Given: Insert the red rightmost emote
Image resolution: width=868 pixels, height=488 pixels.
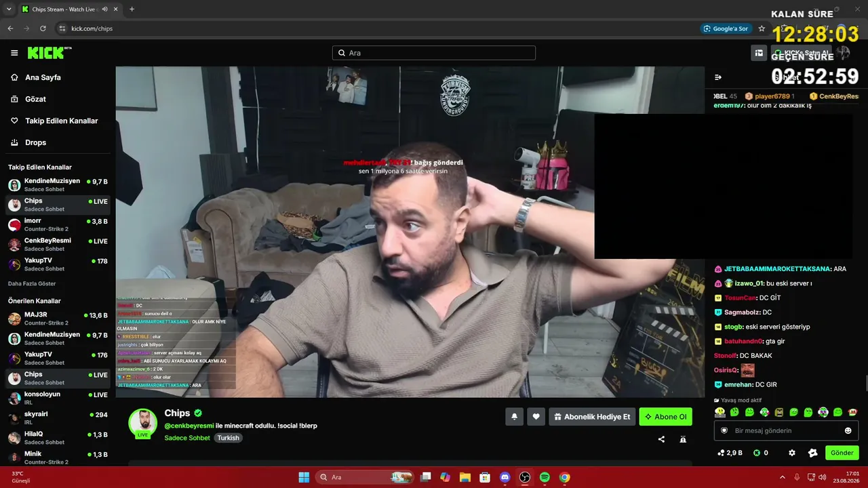Looking at the screenshot, I should click(x=853, y=412).
